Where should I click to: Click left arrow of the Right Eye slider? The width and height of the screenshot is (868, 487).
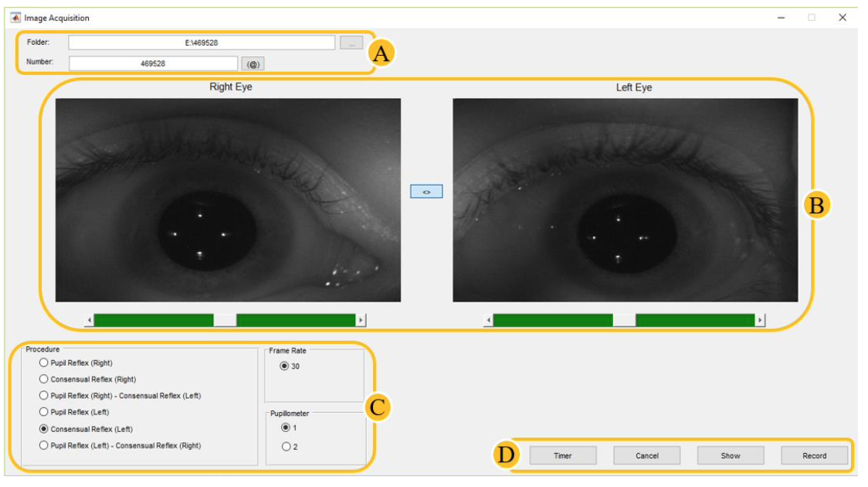tap(89, 320)
